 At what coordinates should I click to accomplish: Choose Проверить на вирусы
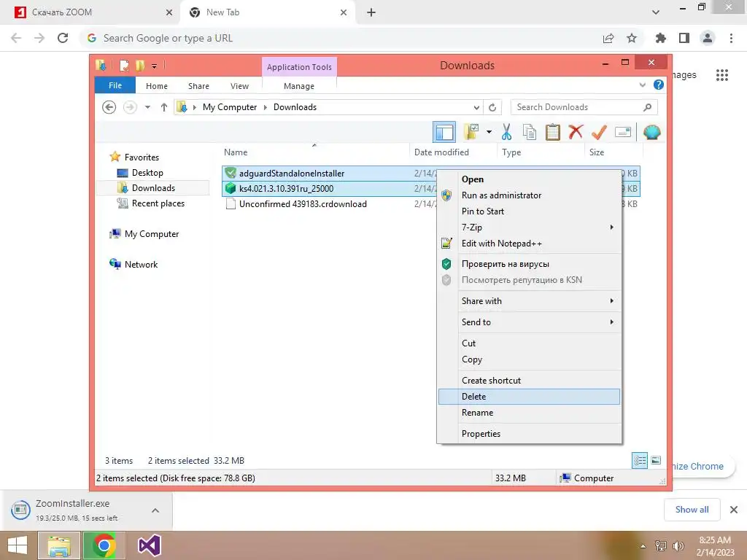(529, 264)
